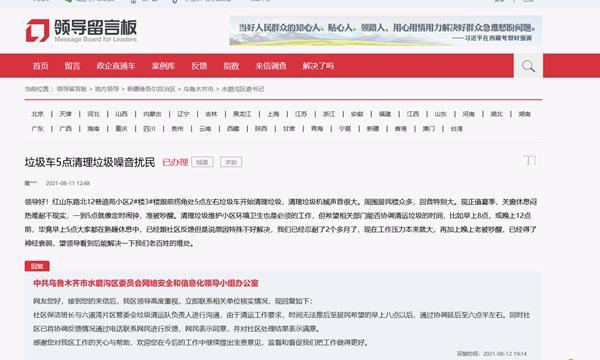Screen dimensions: 600x360
Task: Select 甘肃 in the province list
Action: point(289,129)
